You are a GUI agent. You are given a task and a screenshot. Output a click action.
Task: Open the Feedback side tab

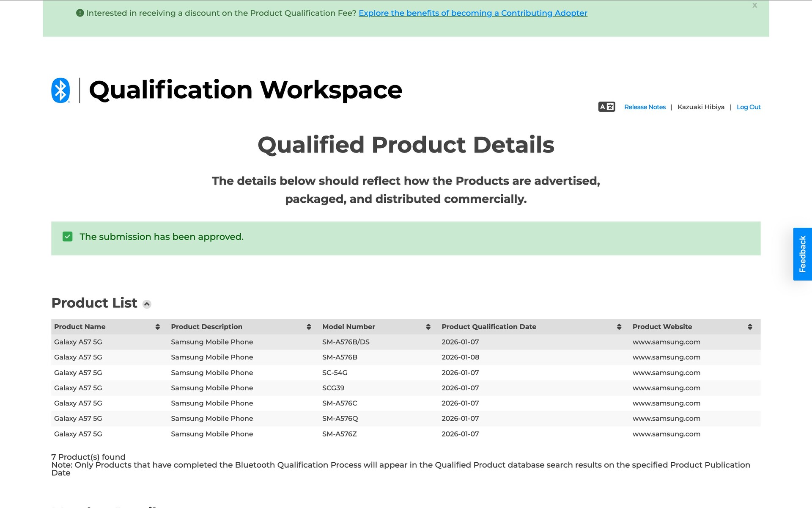tap(802, 254)
